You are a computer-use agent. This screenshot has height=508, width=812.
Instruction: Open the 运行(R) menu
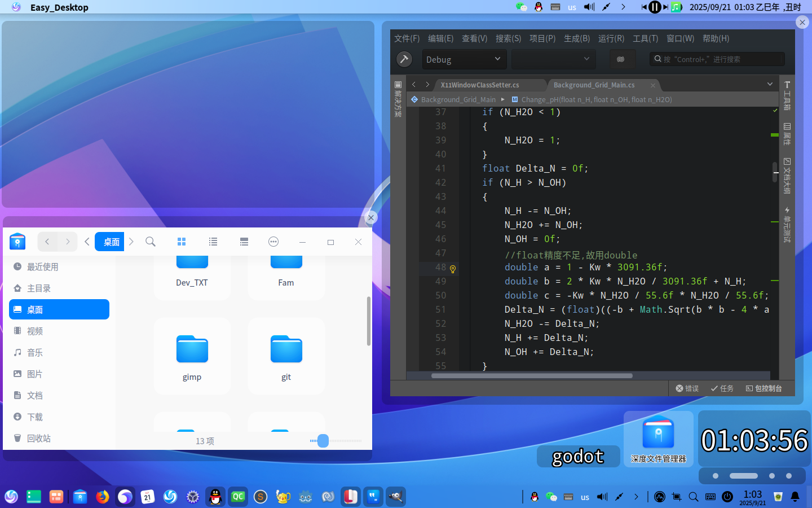pyautogui.click(x=611, y=38)
